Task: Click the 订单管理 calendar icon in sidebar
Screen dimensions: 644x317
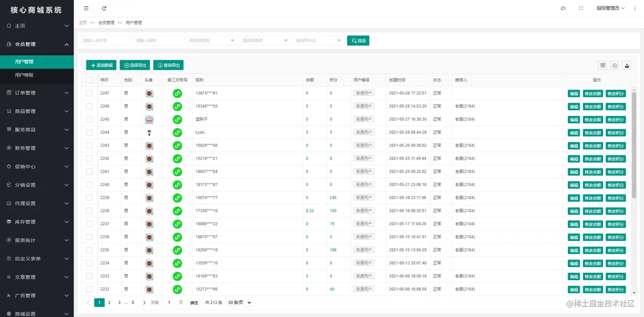Action: point(9,92)
